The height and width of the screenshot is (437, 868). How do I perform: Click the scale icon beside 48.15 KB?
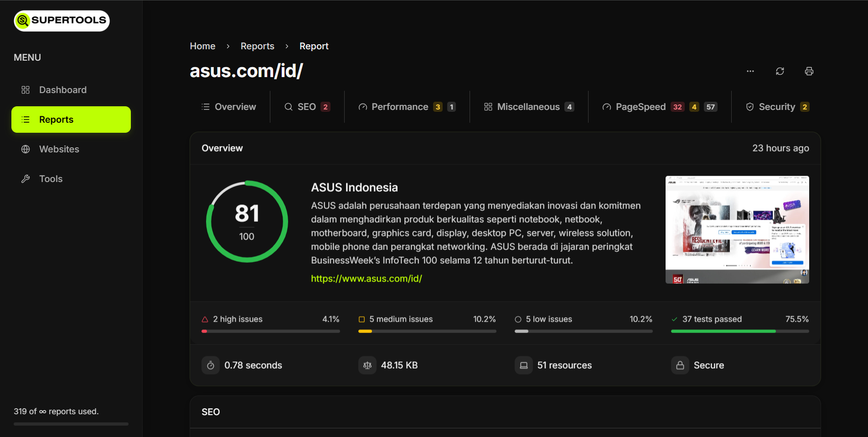point(367,365)
